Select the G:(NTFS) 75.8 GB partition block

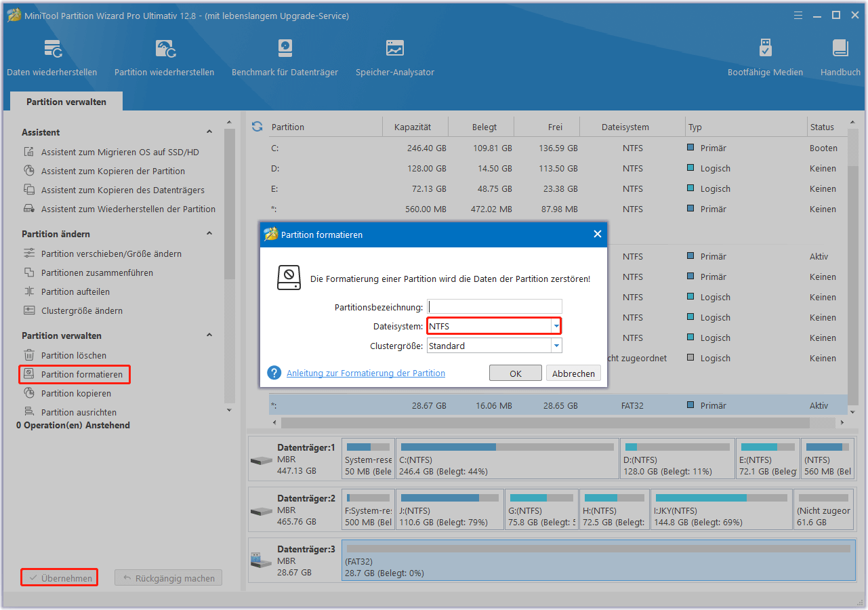point(542,509)
